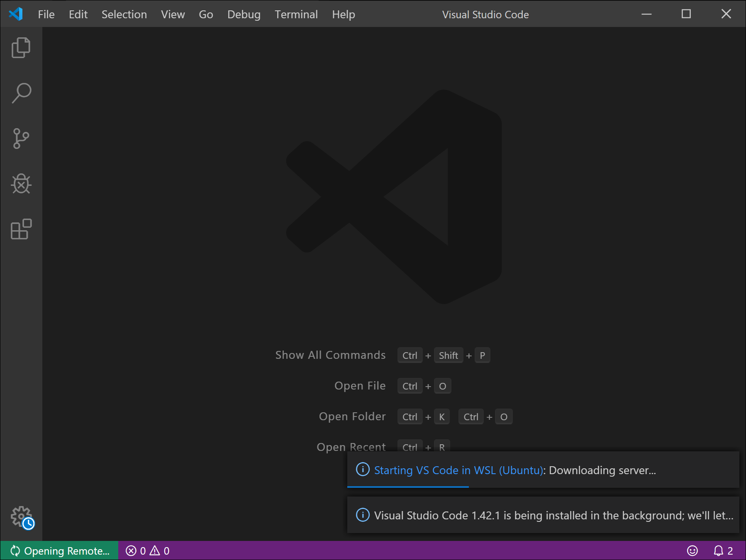Click the info icon on the WSL notification
This screenshot has width=746, height=560.
tap(362, 470)
